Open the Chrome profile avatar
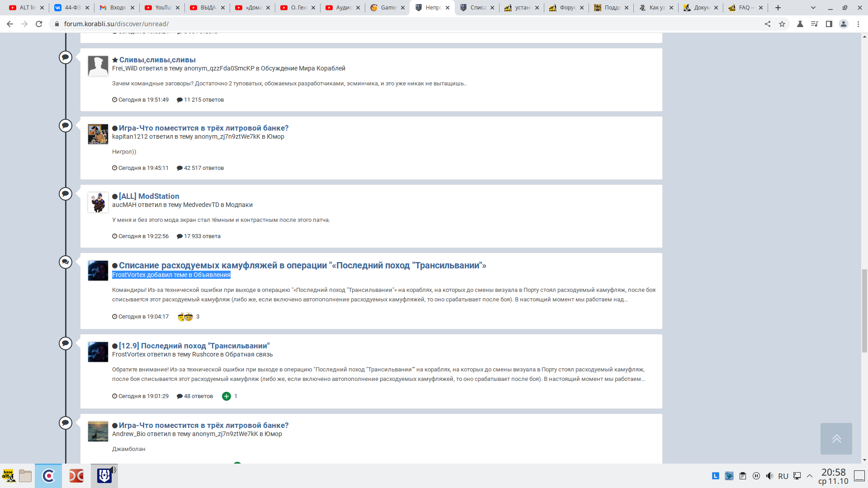 [x=844, y=24]
